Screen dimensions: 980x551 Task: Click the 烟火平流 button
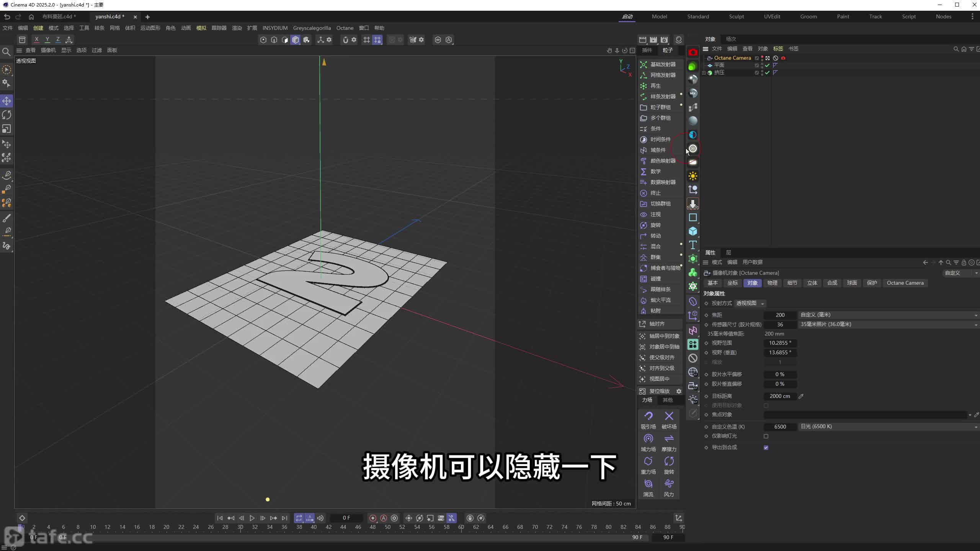click(x=661, y=300)
